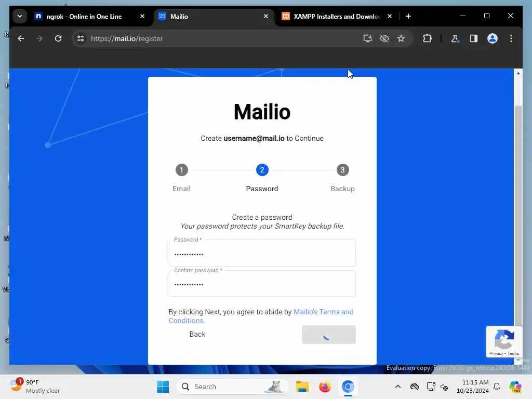Go back to the previous page
Viewport: 532px width, 399px height.
pos(21,38)
